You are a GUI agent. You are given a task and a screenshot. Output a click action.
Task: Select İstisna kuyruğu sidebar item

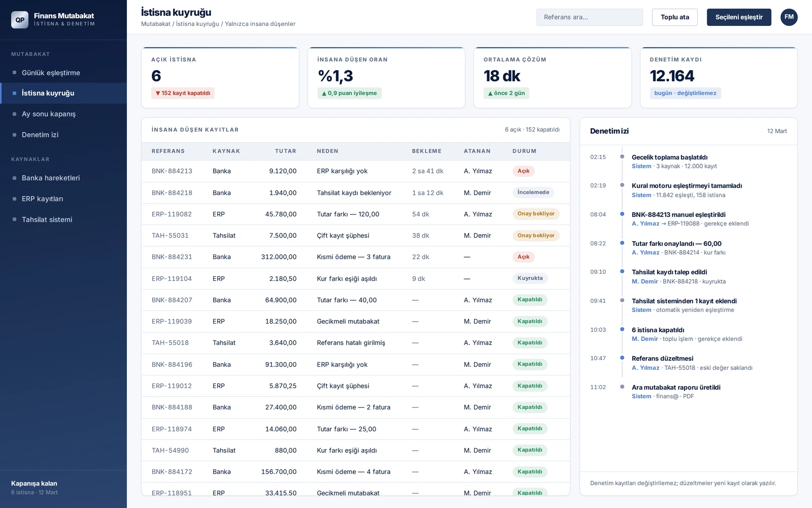pyautogui.click(x=63, y=93)
